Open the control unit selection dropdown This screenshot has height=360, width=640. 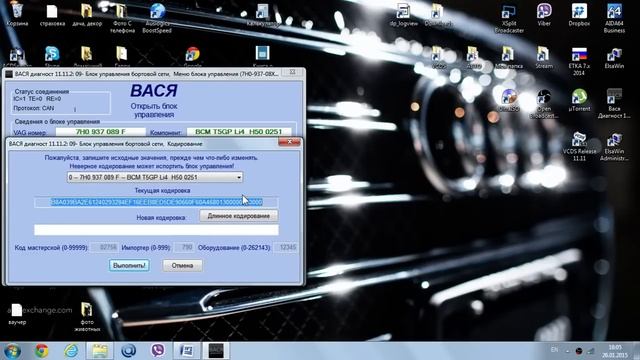tap(155, 177)
